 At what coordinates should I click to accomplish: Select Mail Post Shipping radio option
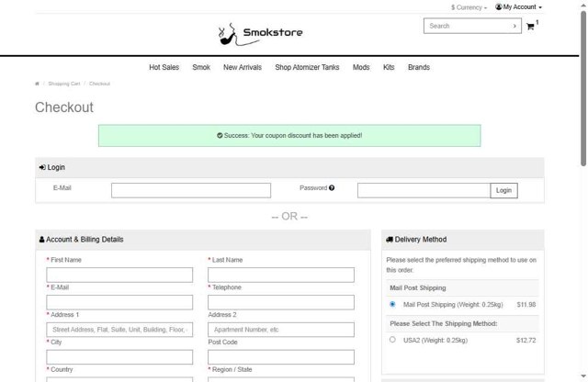(392, 304)
